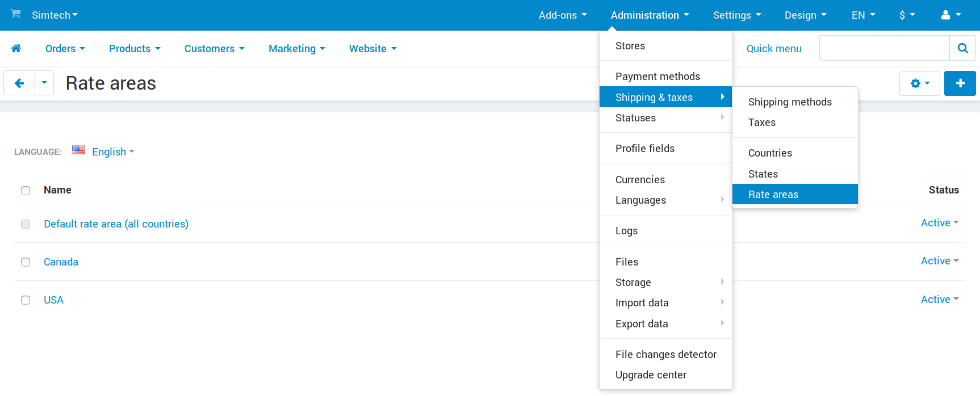Click the back arrow button
Image resolution: width=980 pixels, height=396 pixels.
point(19,83)
